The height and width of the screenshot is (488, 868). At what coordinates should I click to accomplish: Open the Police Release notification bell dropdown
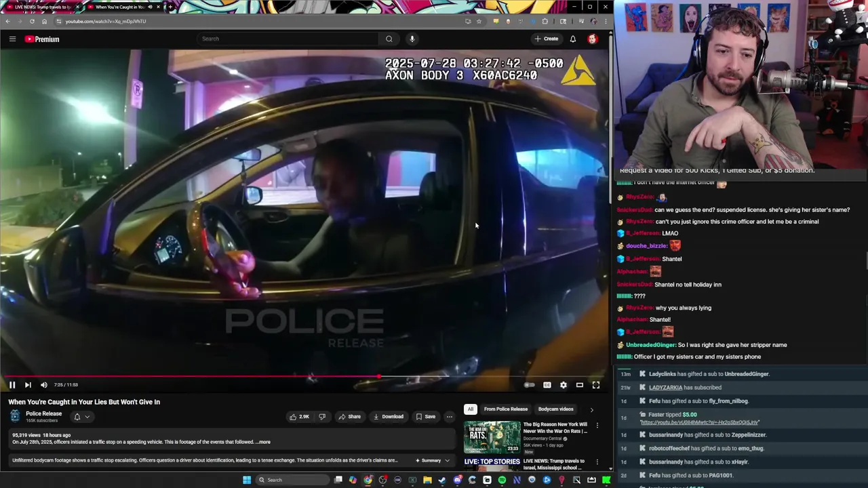(x=81, y=417)
